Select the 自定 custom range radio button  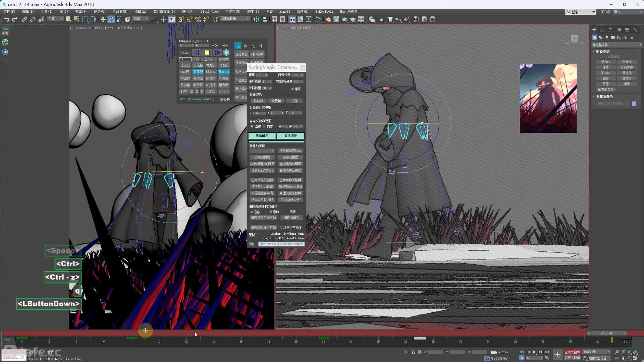pos(264,126)
